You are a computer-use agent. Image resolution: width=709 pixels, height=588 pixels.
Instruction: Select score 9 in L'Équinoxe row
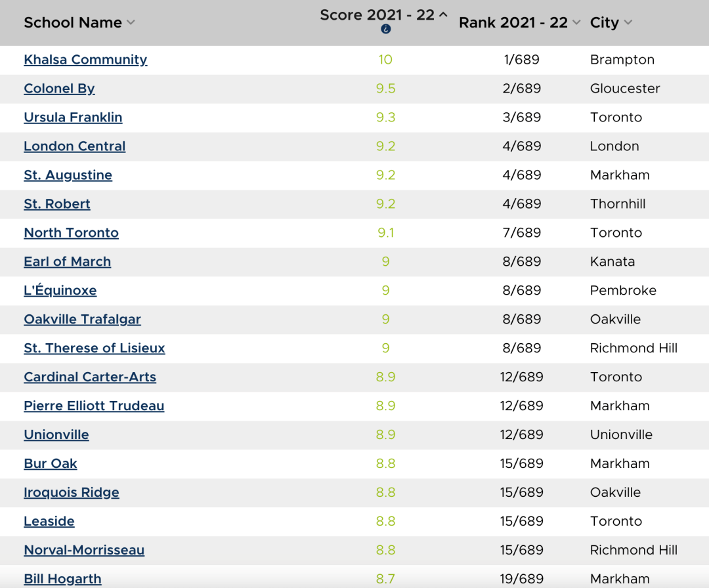tap(386, 291)
